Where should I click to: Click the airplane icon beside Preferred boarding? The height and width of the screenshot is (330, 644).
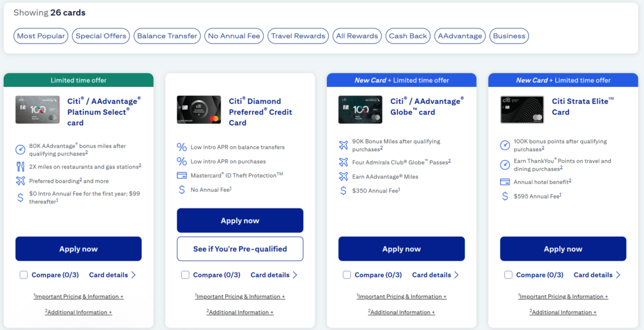pos(21,181)
